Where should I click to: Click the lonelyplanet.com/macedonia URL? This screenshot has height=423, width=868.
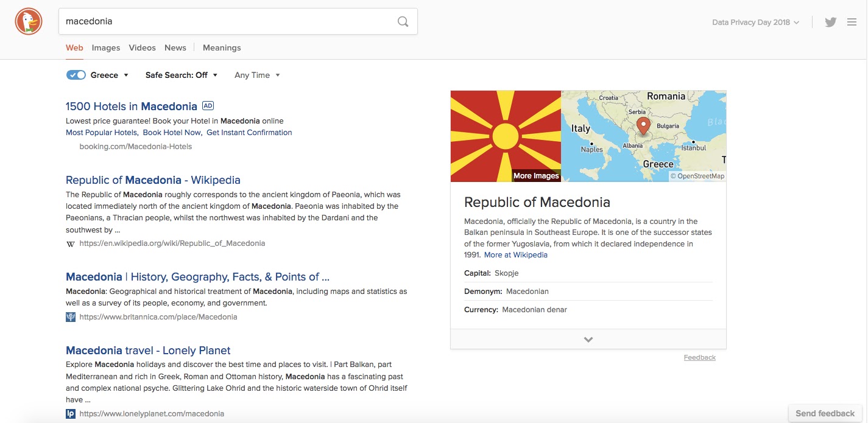152,414
